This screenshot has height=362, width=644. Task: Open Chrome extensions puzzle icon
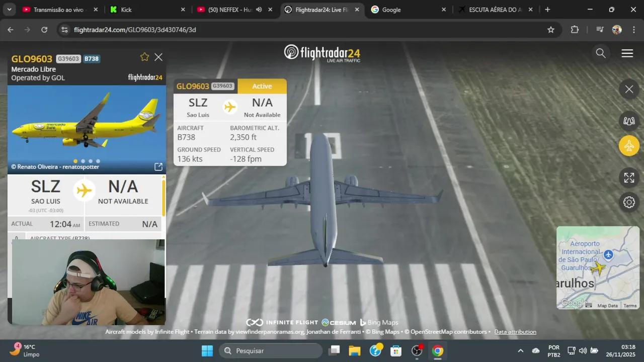(575, 30)
